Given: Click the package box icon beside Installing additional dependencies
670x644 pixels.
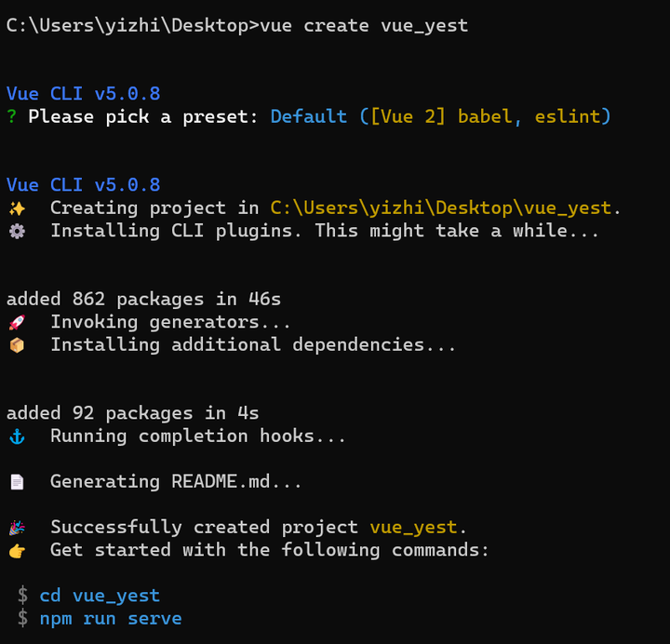Looking at the screenshot, I should point(17,345).
